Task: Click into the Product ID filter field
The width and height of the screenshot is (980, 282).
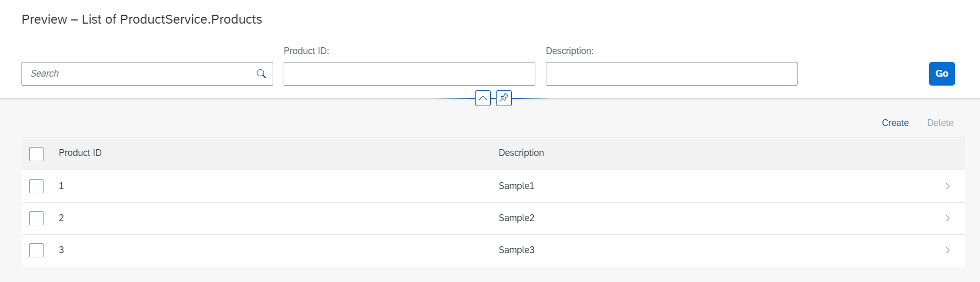Action: click(x=409, y=74)
